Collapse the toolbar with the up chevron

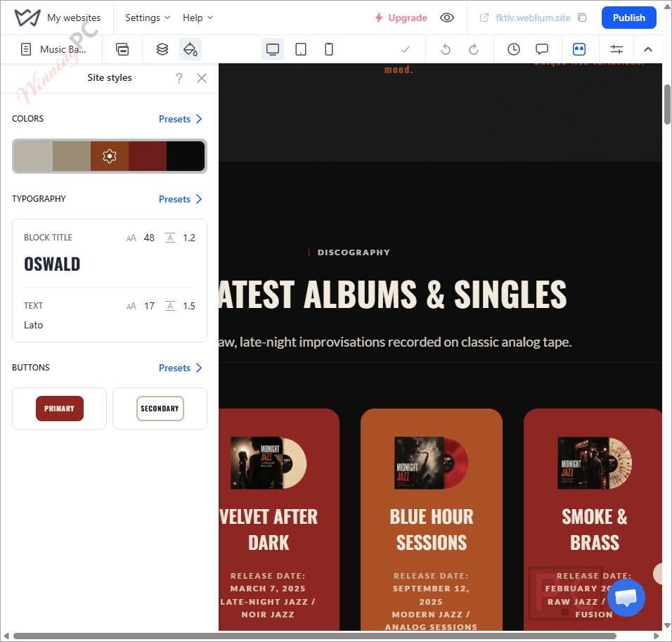point(648,49)
